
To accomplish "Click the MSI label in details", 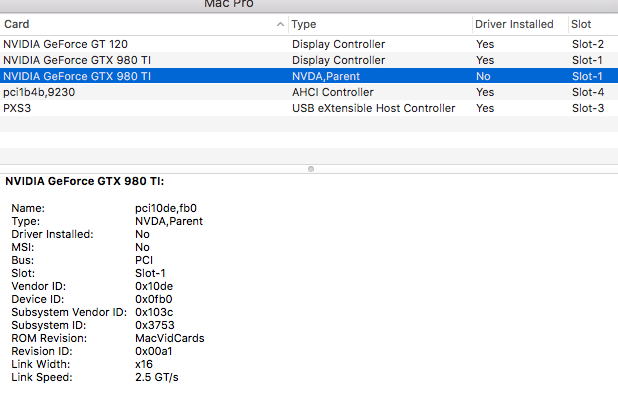I will coord(23,247).
